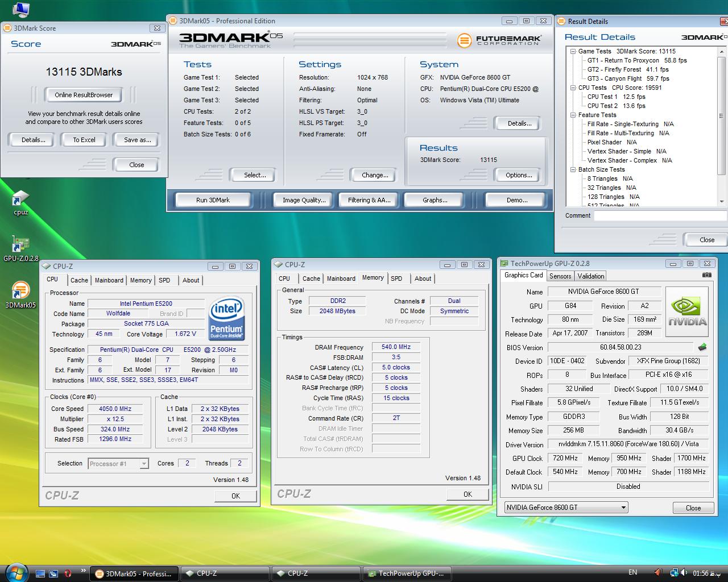Click the Change button under Settings

[375, 175]
